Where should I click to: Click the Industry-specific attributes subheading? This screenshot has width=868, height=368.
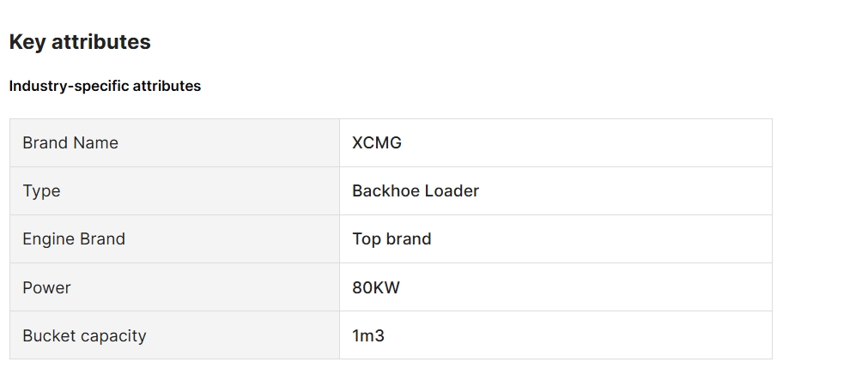pos(106,87)
